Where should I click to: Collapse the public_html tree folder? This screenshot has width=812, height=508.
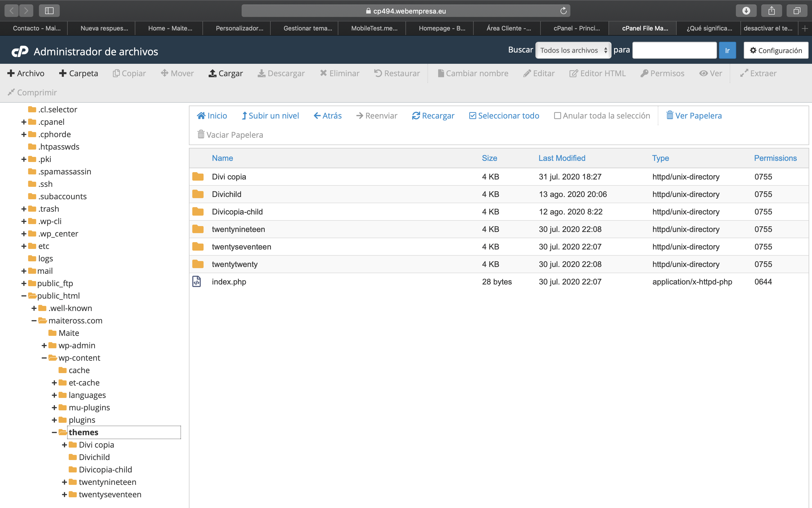(24, 296)
